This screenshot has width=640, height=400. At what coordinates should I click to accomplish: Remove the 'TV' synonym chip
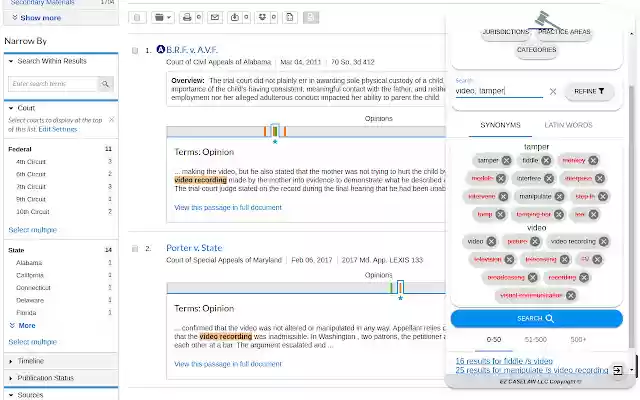[597, 260]
